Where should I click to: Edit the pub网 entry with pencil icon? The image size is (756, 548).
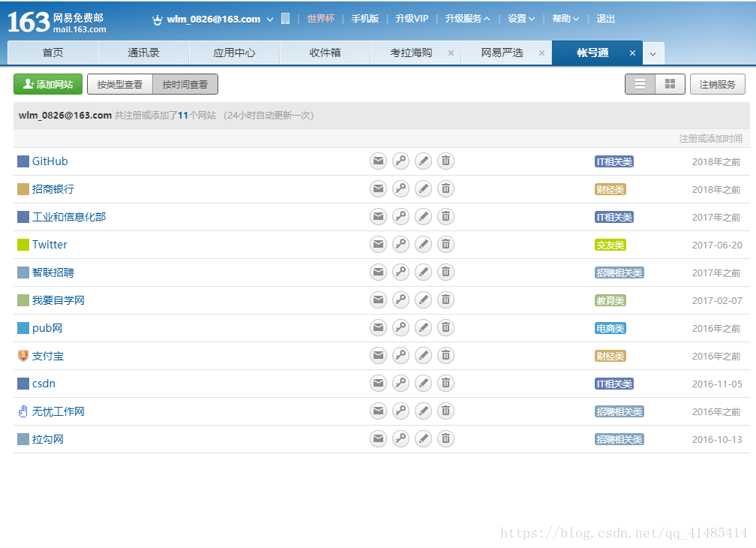[x=423, y=327]
